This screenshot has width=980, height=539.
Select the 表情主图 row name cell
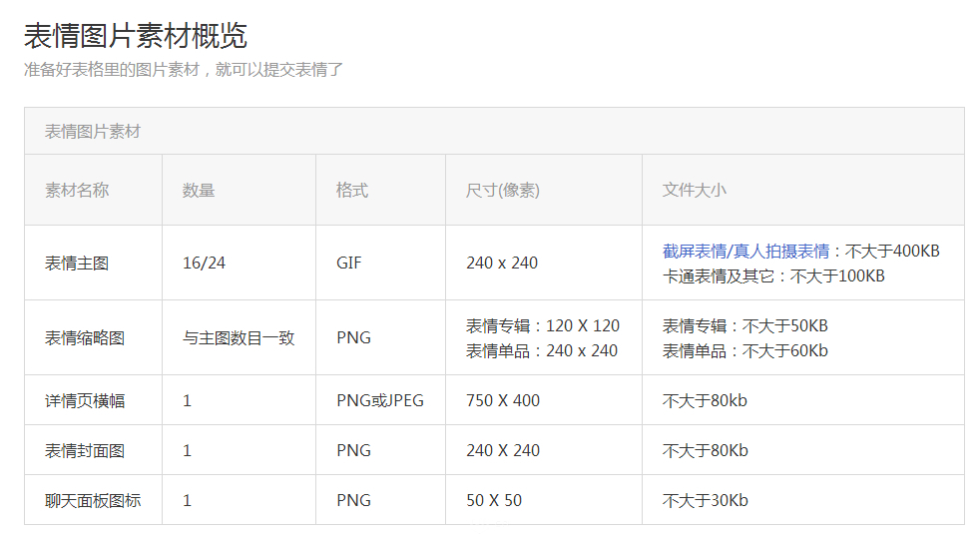[x=93, y=264]
